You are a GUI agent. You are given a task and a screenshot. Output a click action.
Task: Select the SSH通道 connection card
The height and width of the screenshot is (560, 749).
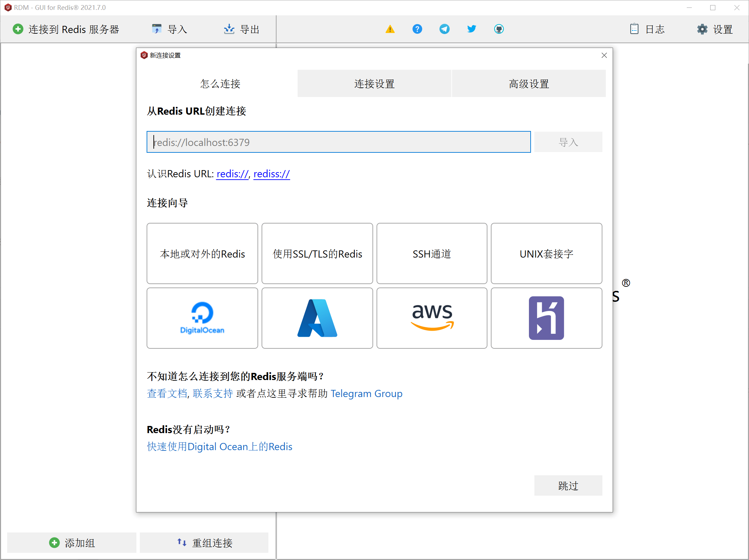432,253
